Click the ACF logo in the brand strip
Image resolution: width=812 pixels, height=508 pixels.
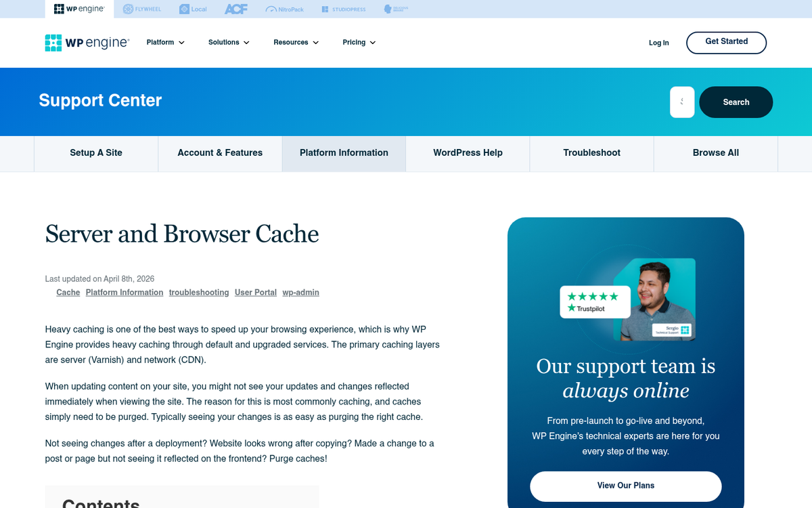235,9
